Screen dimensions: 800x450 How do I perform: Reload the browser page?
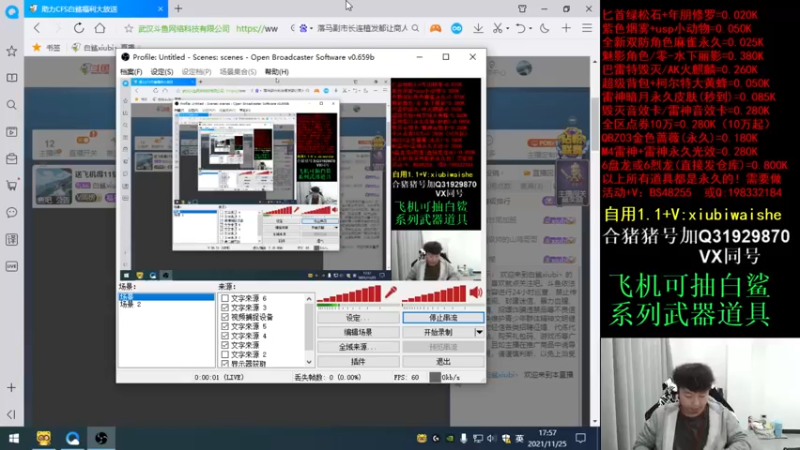[x=79, y=28]
